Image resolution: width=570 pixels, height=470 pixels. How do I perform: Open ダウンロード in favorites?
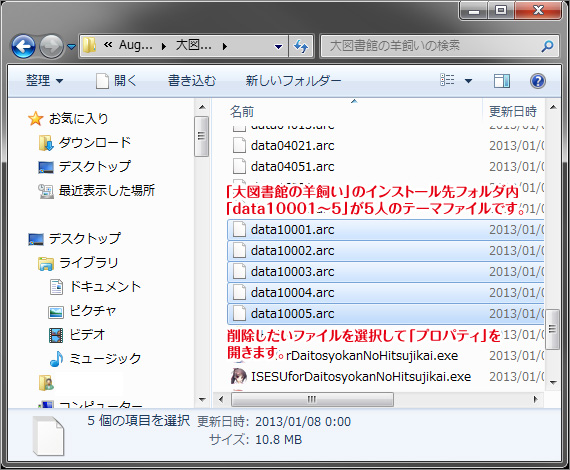95,142
